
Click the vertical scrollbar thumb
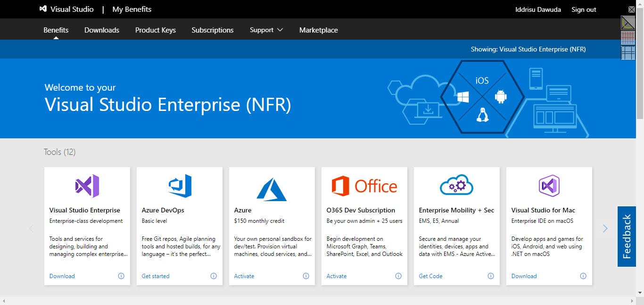click(x=640, y=62)
